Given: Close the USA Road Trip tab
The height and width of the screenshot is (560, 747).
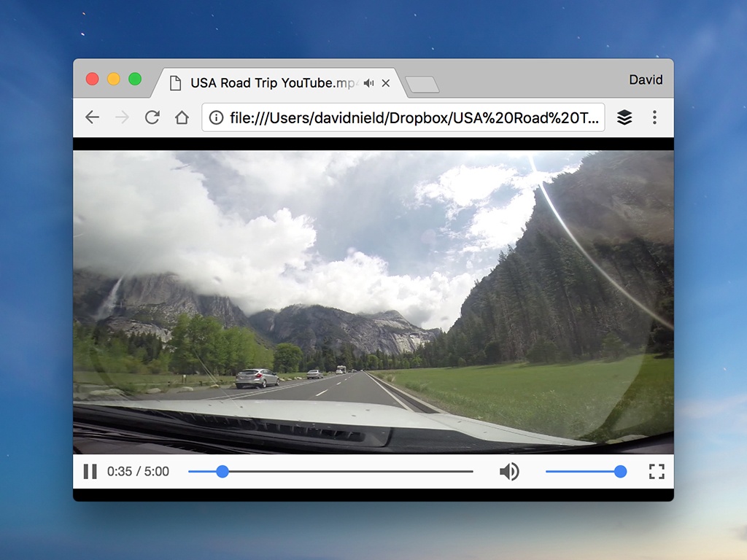Looking at the screenshot, I should (x=386, y=83).
